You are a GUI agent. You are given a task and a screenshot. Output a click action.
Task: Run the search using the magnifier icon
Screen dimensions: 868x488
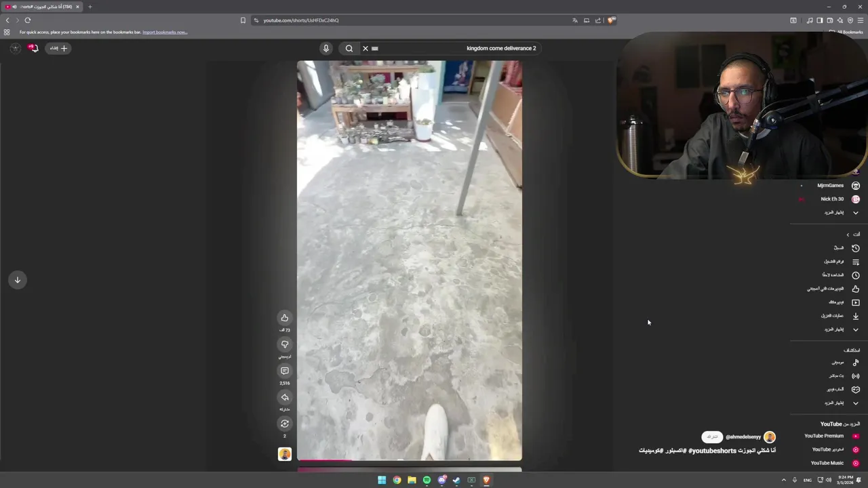(349, 48)
